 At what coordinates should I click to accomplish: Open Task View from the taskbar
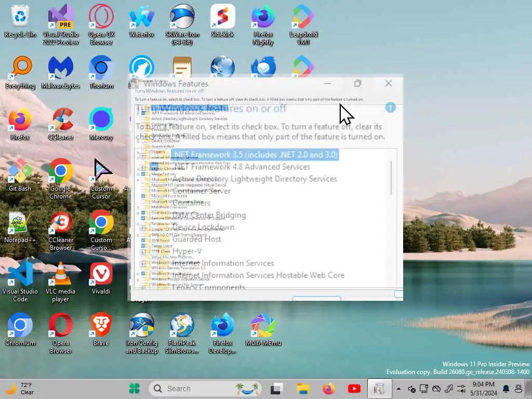click(x=277, y=389)
